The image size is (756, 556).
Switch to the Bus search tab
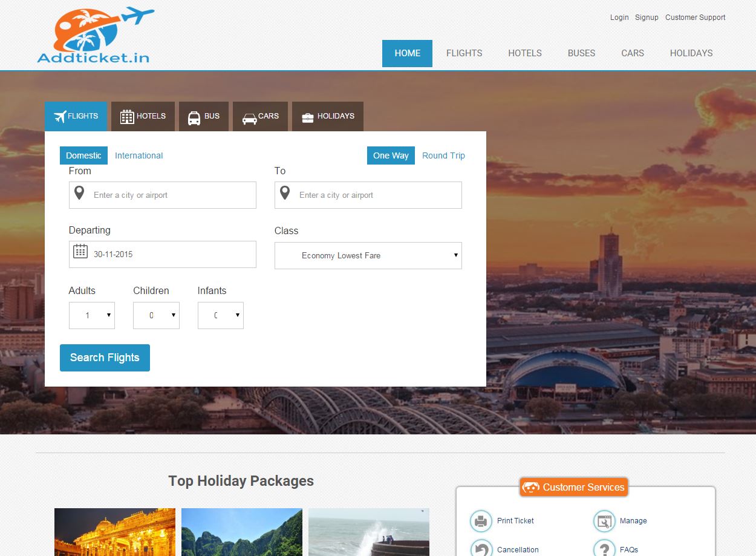pos(204,116)
